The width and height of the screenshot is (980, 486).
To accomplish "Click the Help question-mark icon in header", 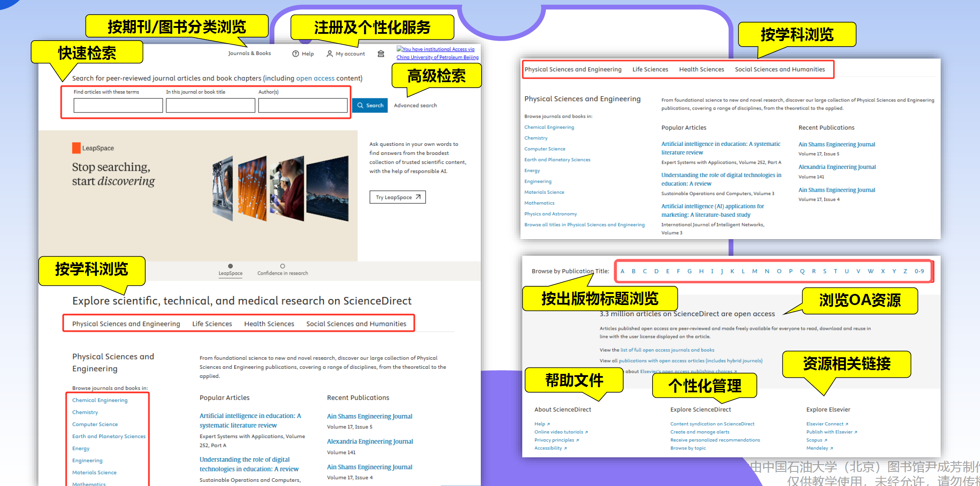I will (295, 54).
